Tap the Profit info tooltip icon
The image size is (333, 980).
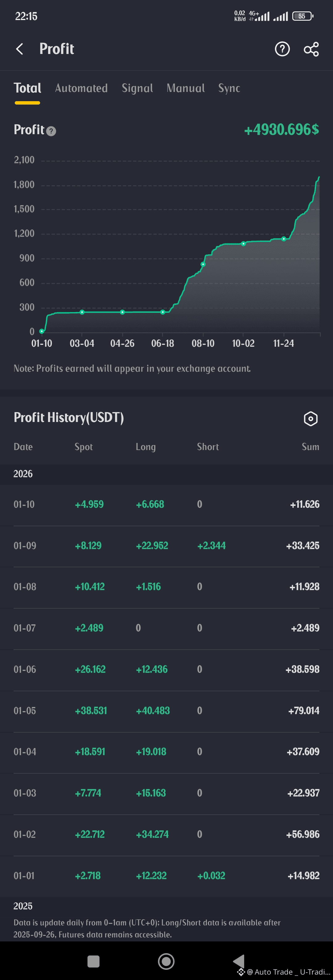[x=51, y=131]
